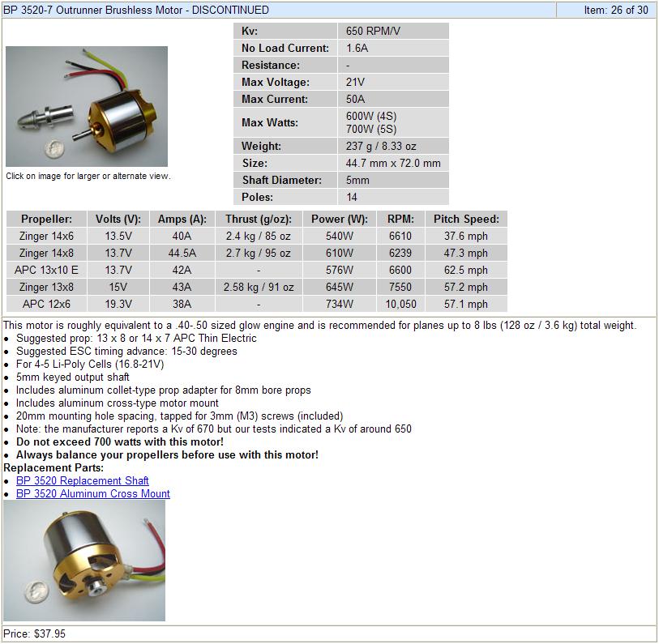Click the Thrust (g/oz) column header
The width and height of the screenshot is (659, 644).
tap(259, 220)
